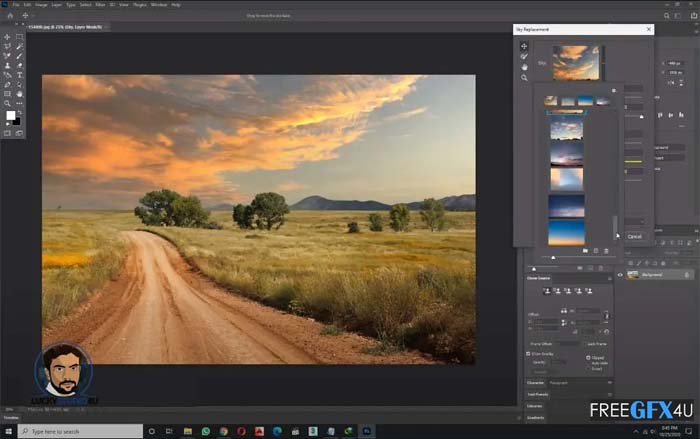Open sky presets gear settings menu
Image resolution: width=700 pixels, height=439 pixels.
pos(614,91)
